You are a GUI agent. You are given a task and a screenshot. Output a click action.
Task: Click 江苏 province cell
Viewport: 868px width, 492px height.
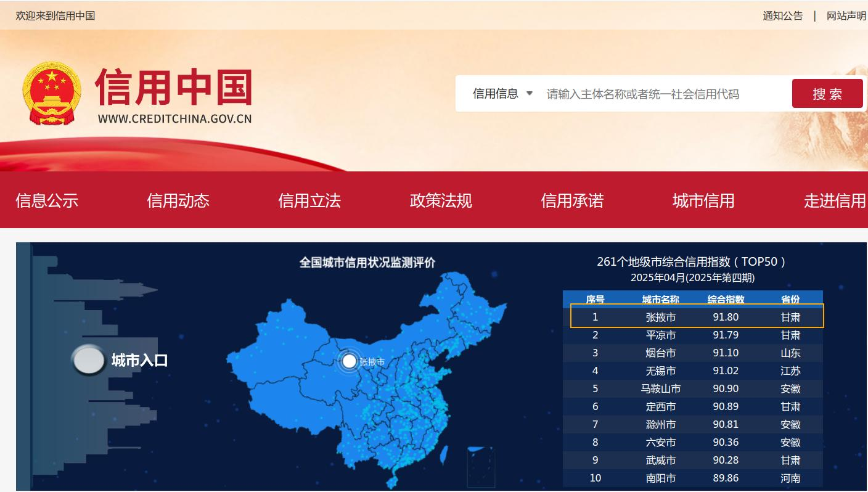click(x=791, y=371)
